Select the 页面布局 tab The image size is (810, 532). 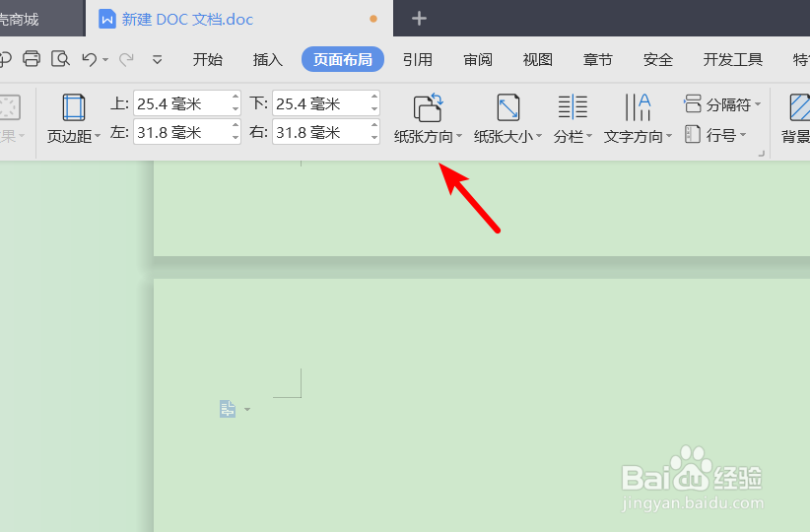click(x=343, y=59)
